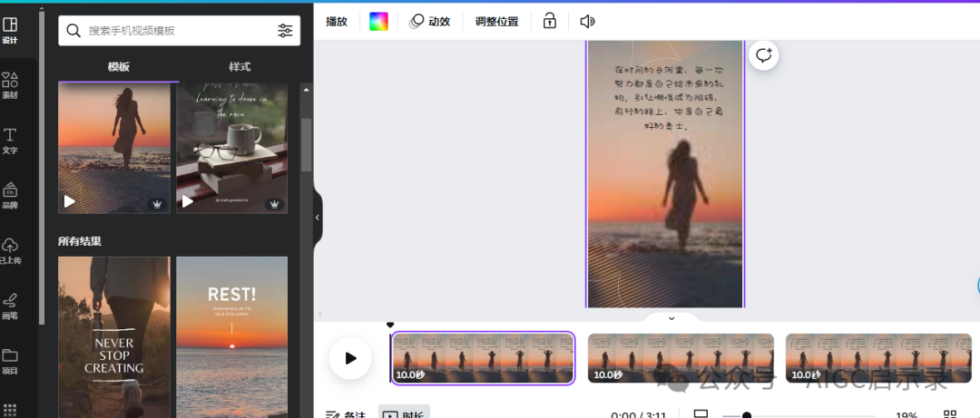Open the 文字 text sidebar tab

pyautogui.click(x=10, y=141)
